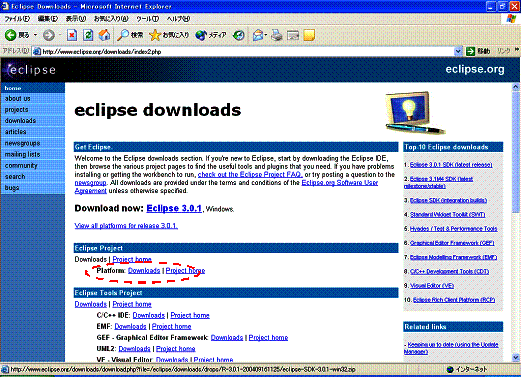
Task: Open Back button history dropdown arrow
Action: click(35, 35)
